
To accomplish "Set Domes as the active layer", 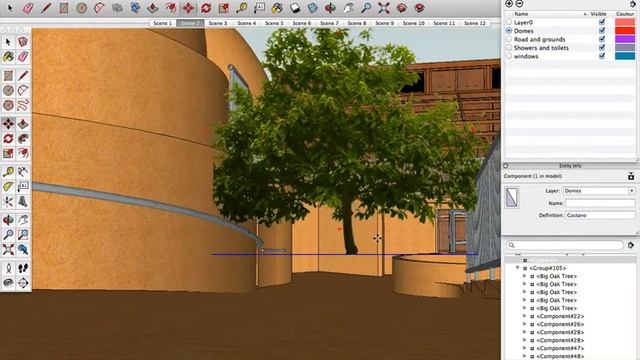I will (509, 31).
